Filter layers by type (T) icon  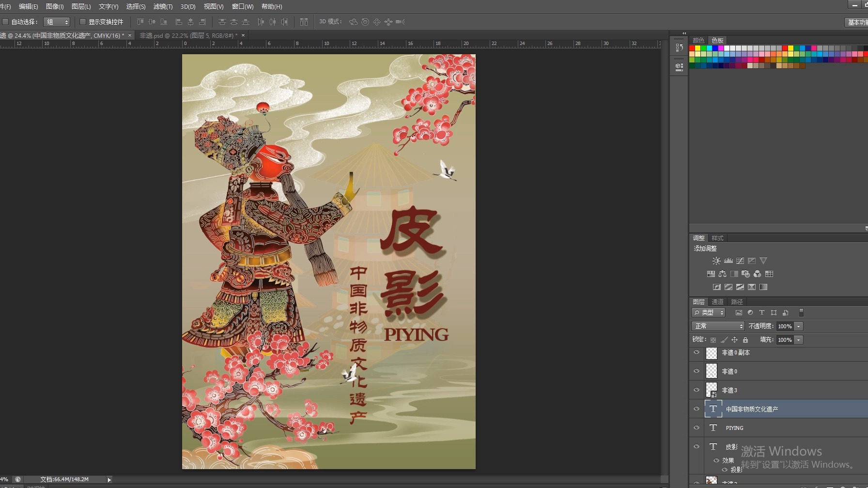coord(762,313)
